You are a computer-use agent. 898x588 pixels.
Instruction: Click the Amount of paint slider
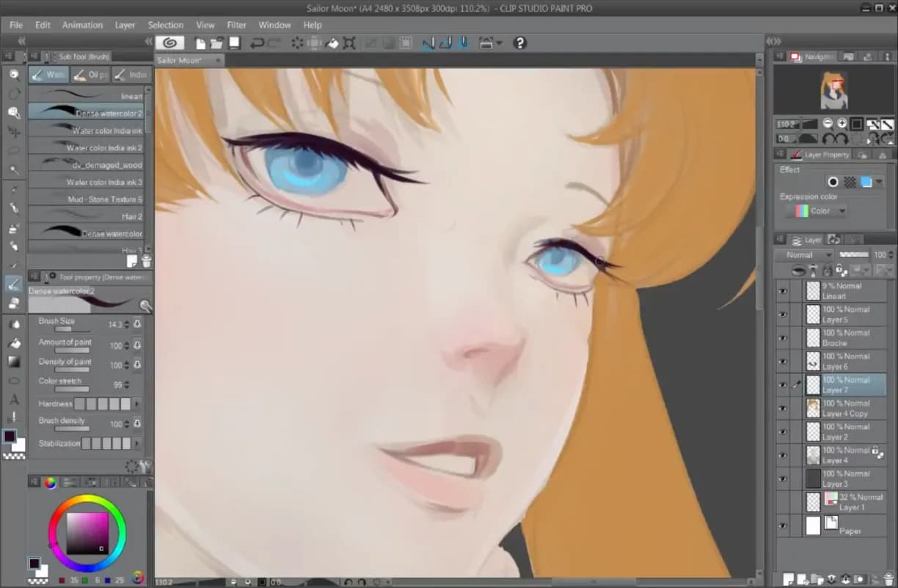(x=72, y=350)
